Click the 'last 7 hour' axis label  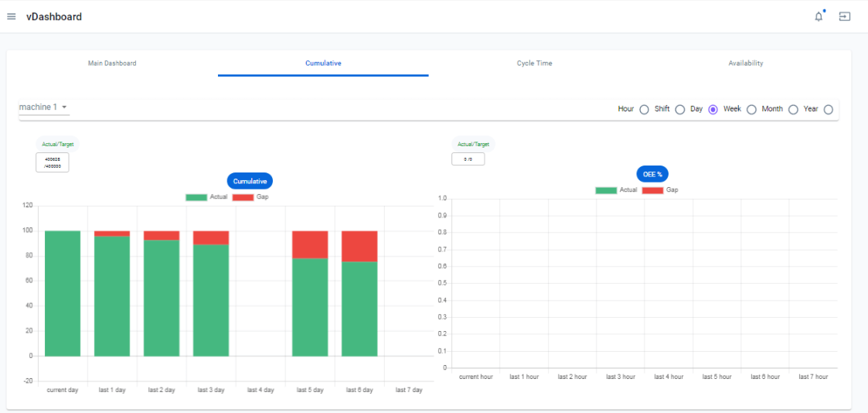[x=813, y=377]
